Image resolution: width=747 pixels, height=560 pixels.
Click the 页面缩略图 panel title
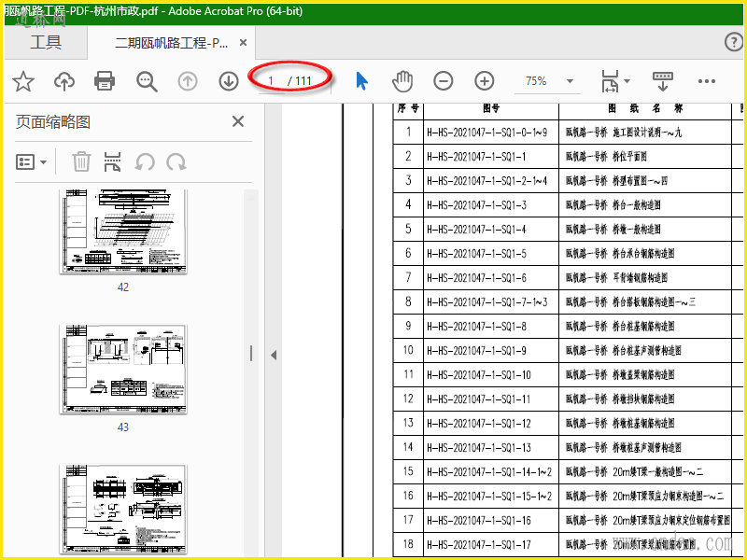coord(53,122)
